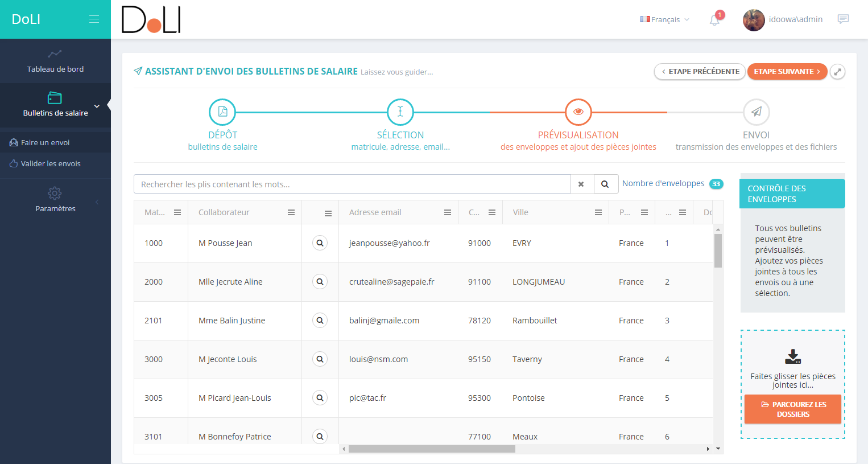
Task: Open Tableau de bord in sidebar
Action: (55, 61)
